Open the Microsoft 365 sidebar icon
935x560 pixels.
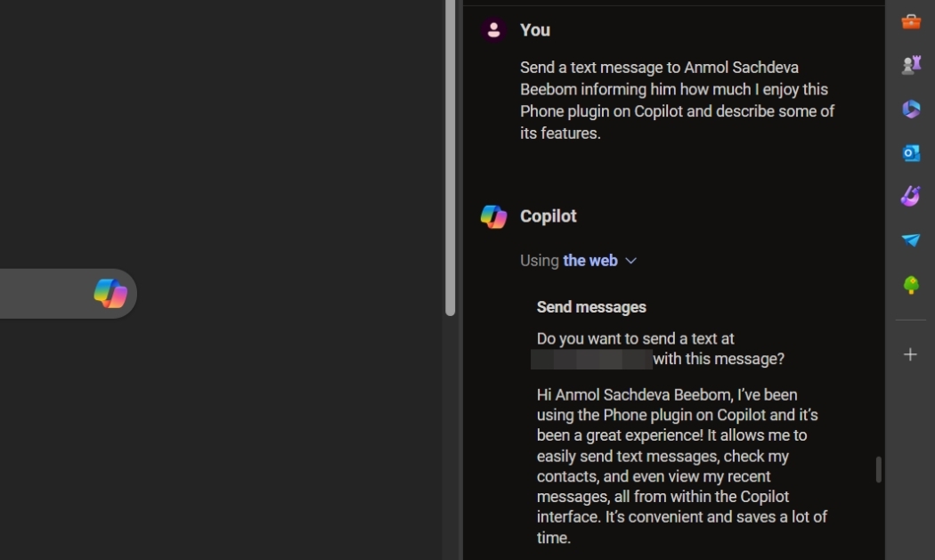point(910,108)
